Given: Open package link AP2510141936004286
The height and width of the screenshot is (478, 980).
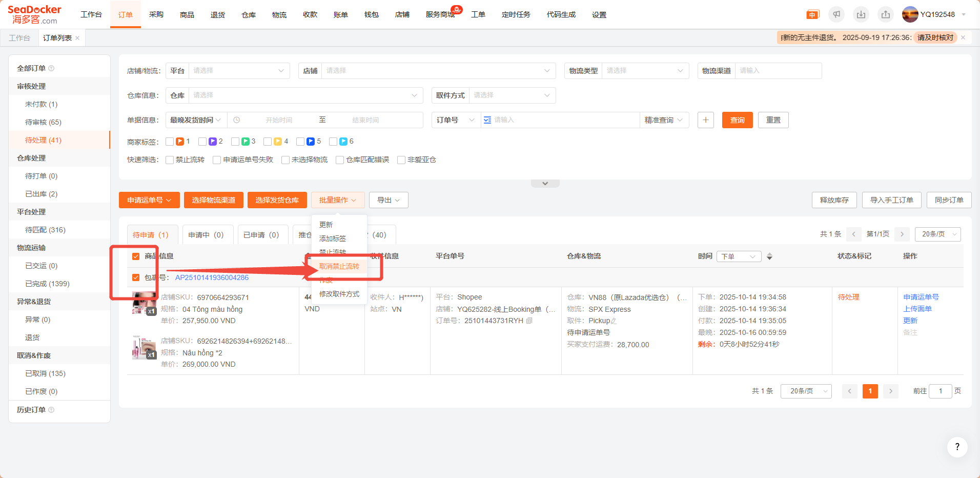Looking at the screenshot, I should pos(212,277).
